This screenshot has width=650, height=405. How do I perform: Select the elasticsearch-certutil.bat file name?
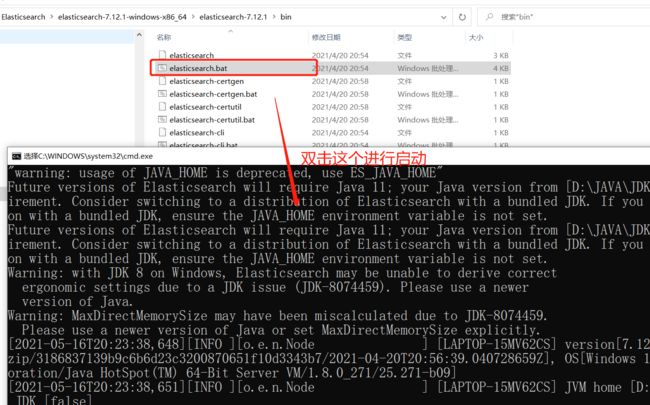pos(212,119)
